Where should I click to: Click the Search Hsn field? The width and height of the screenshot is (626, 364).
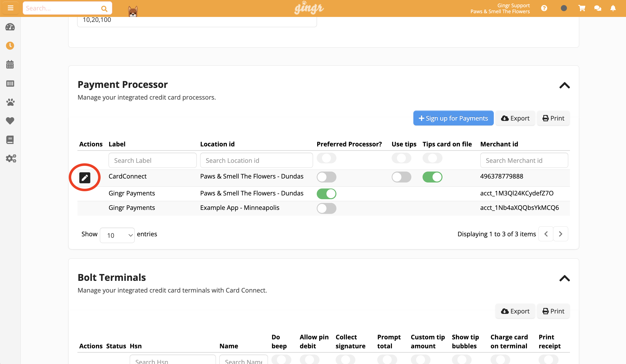pos(173,360)
